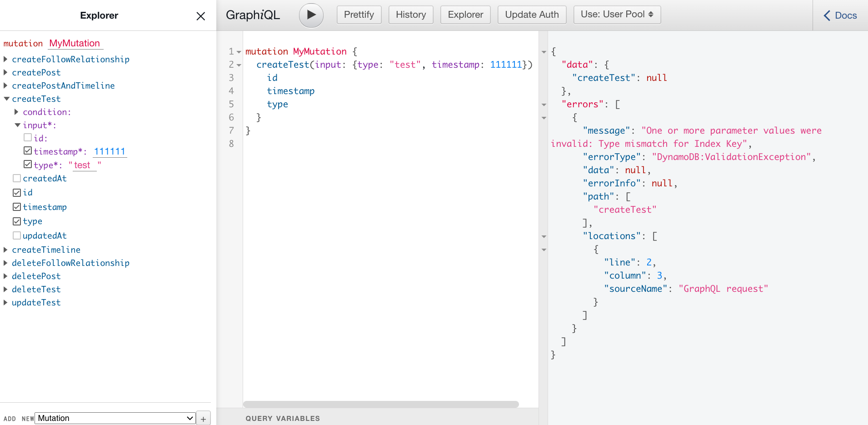Screen dimensions: 868x425
Task: Edit the type value test
Action: (x=85, y=165)
